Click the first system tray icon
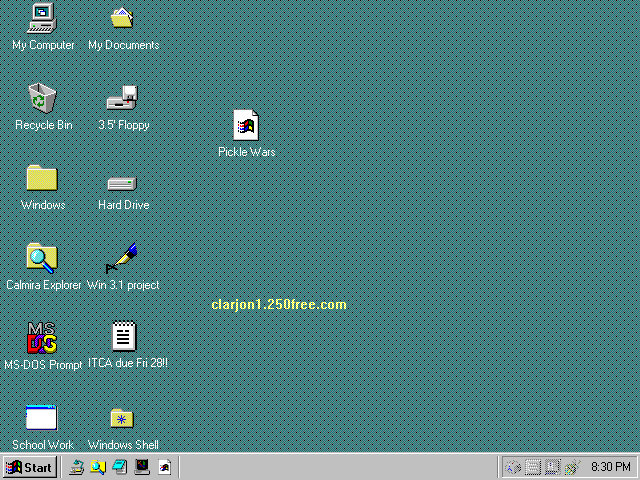Image resolution: width=640 pixels, height=480 pixels. point(513,467)
